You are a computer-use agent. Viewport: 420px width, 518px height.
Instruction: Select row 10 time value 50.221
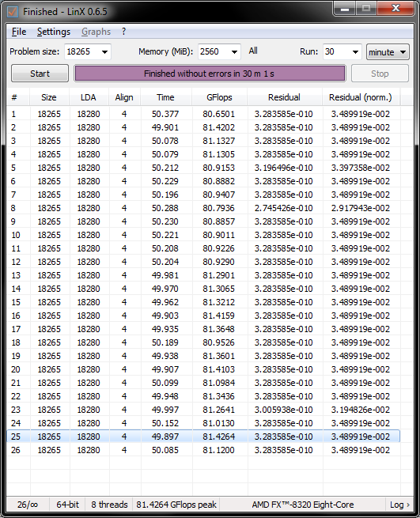tap(165, 235)
